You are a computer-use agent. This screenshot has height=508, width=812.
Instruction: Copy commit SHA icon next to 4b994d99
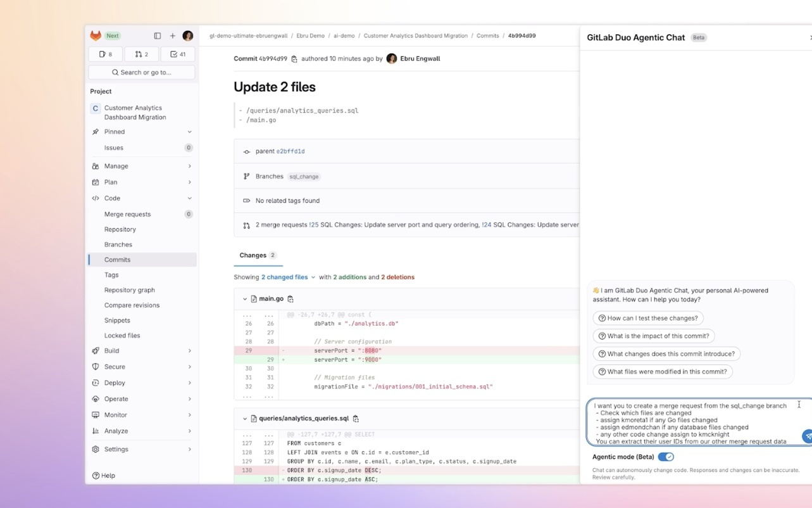coord(294,59)
